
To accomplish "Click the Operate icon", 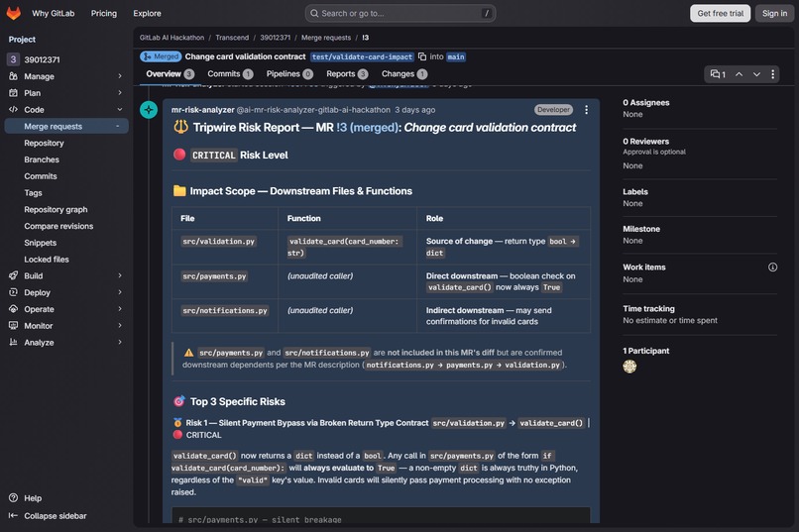I will click(13, 309).
